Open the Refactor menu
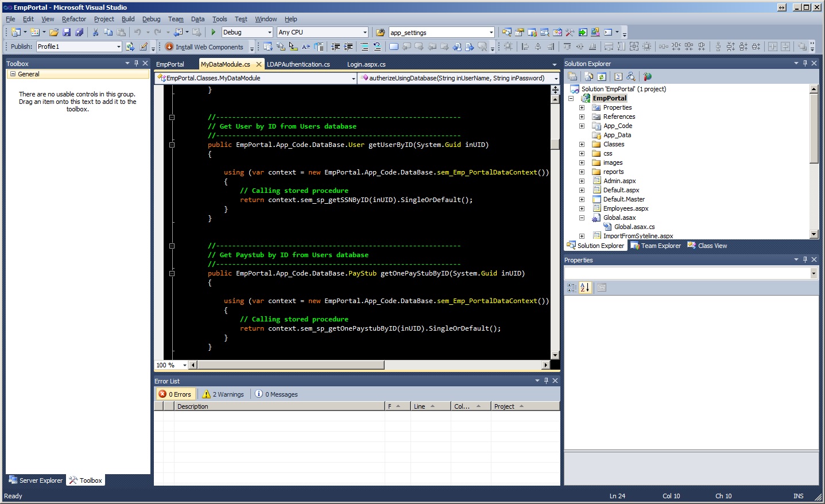This screenshot has height=504, width=825. tap(73, 19)
